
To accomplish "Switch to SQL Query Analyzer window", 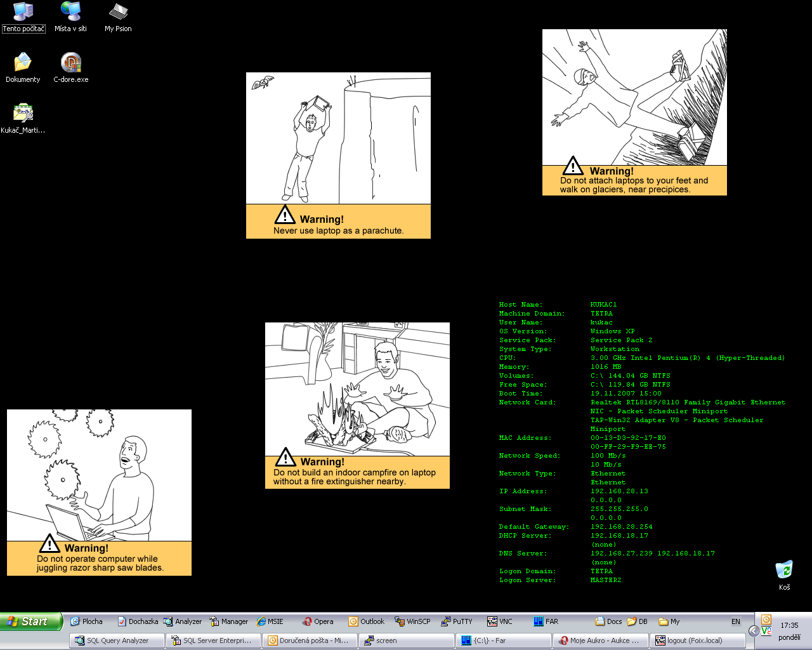I will [117, 640].
